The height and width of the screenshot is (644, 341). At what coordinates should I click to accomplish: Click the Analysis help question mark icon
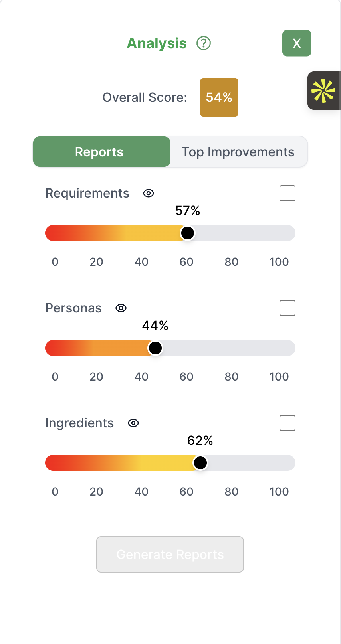coord(204,43)
